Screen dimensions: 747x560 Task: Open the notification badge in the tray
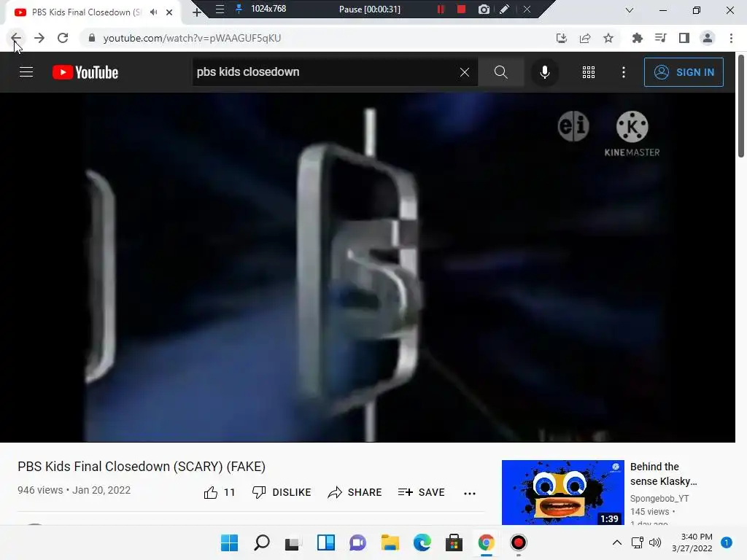pyautogui.click(x=727, y=542)
